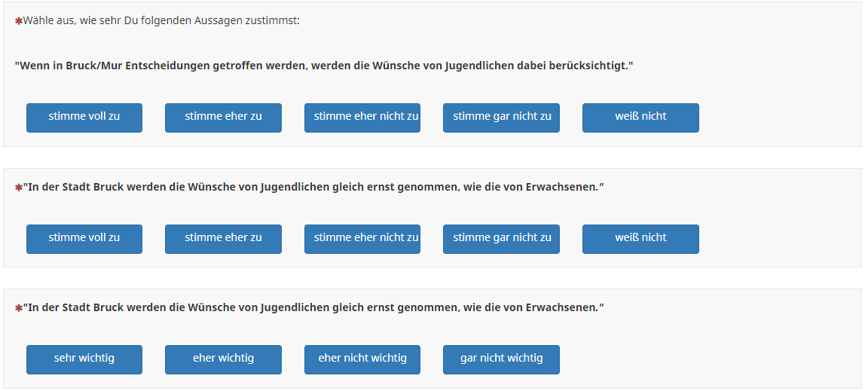
Task: Click the red required asterisk before 'Wähle aus'
Action: coord(18,21)
